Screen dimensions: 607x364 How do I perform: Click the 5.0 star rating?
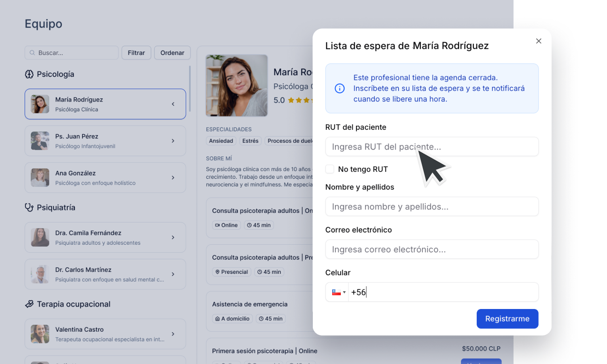(x=293, y=100)
